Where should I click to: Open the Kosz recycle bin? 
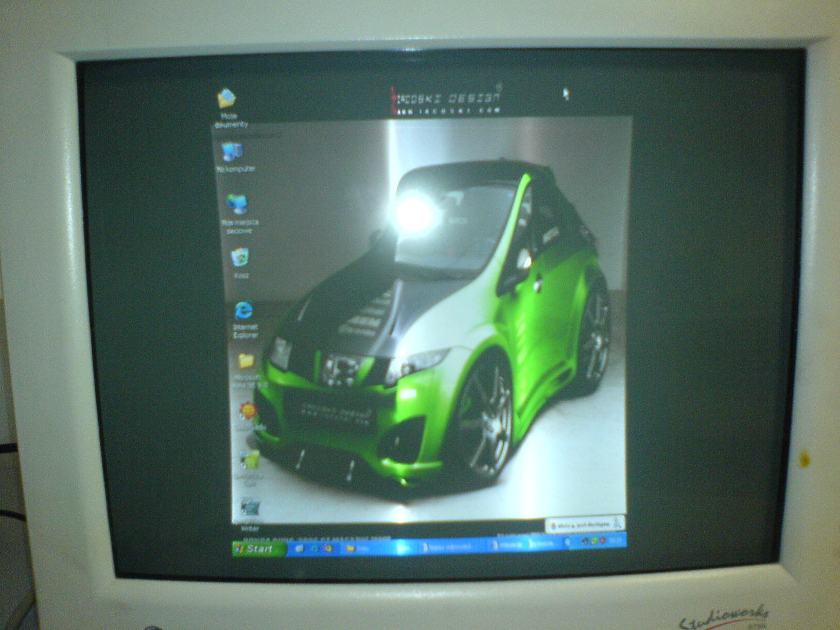point(241,263)
